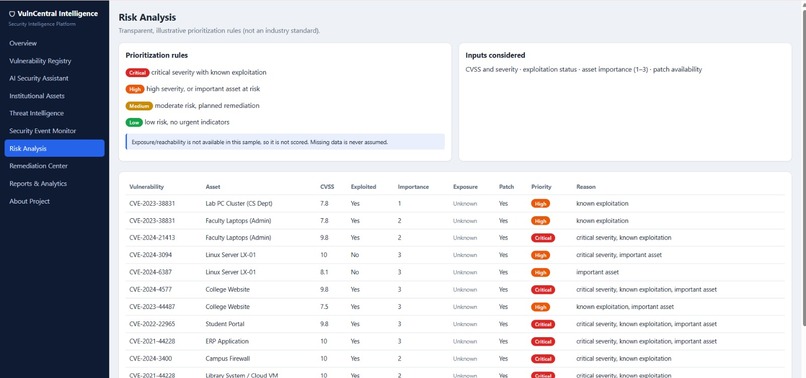
Task: Select the CVE-2024-4577 entry
Action: click(150, 290)
